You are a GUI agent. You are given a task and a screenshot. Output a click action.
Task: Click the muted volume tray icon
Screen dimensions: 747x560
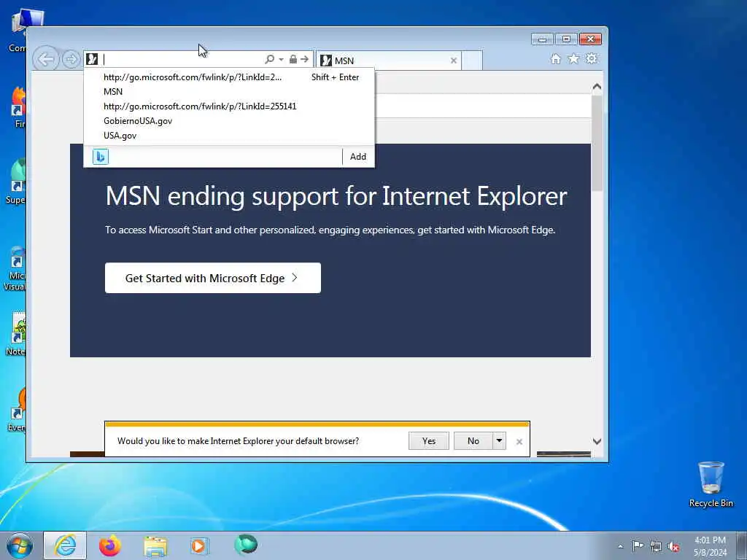point(673,546)
